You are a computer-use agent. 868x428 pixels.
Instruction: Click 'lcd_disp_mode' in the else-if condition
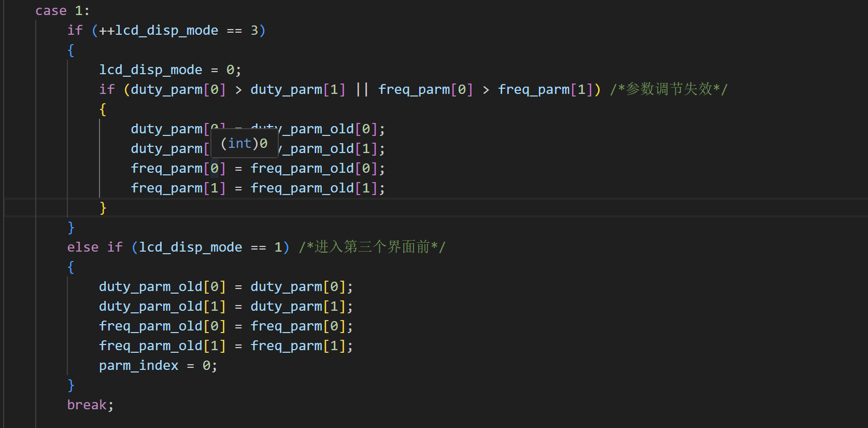pos(190,247)
